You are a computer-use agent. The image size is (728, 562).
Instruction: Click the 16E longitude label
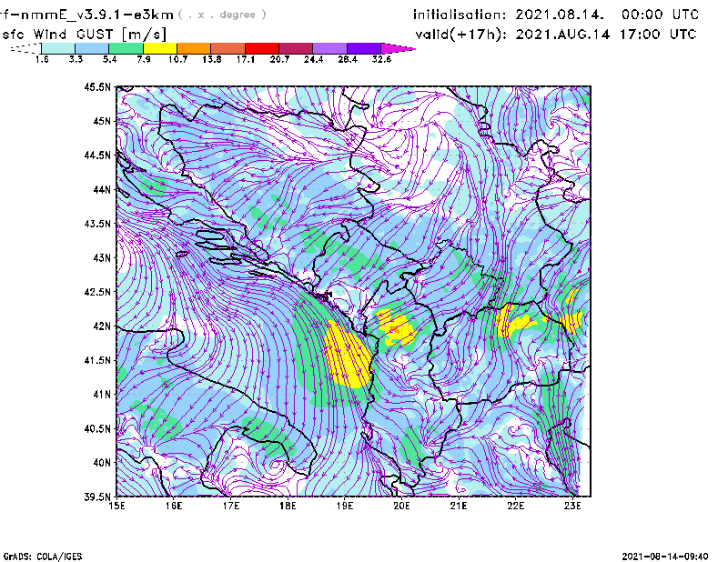174,506
